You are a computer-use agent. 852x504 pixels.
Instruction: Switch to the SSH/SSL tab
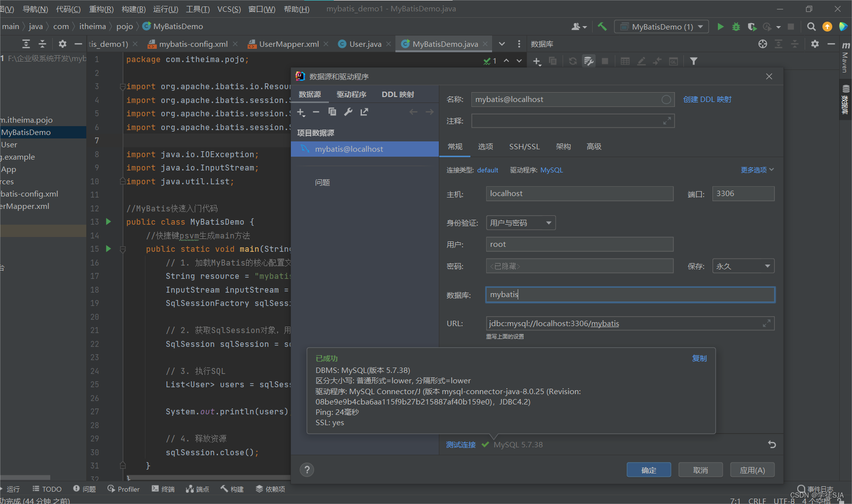point(525,146)
